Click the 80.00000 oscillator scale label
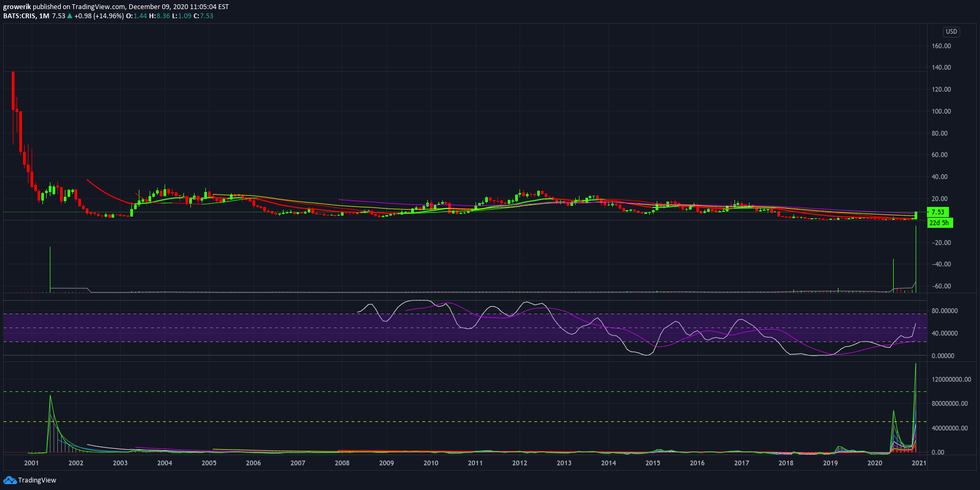This screenshot has width=980, height=490. coord(945,311)
